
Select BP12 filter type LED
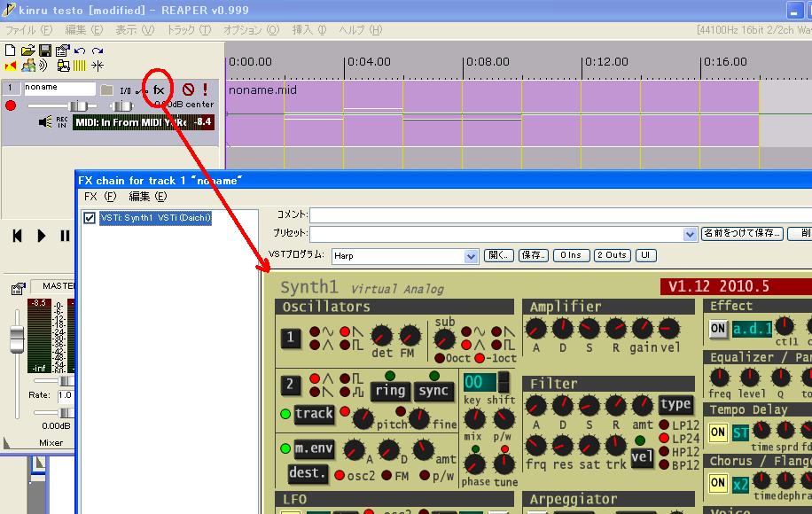[x=664, y=465]
